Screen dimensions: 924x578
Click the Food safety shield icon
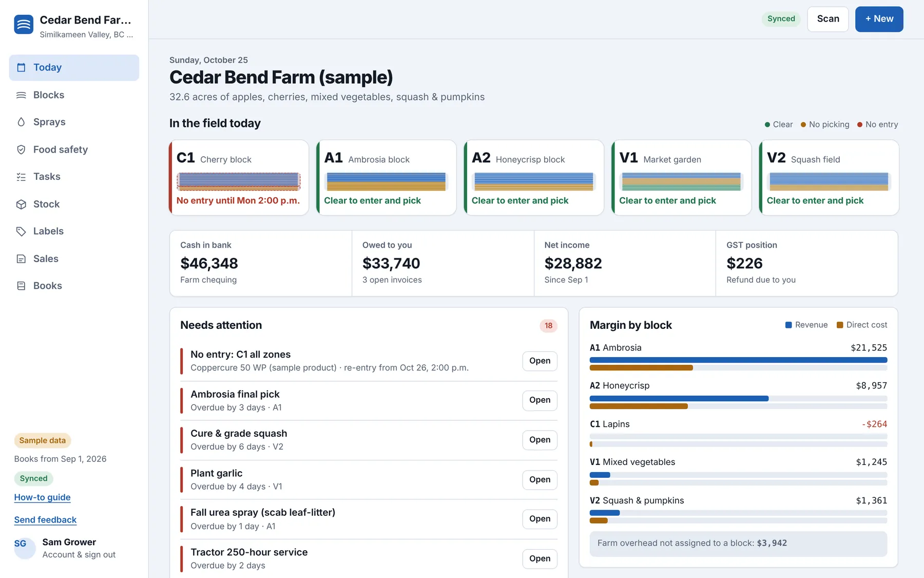pos(21,150)
